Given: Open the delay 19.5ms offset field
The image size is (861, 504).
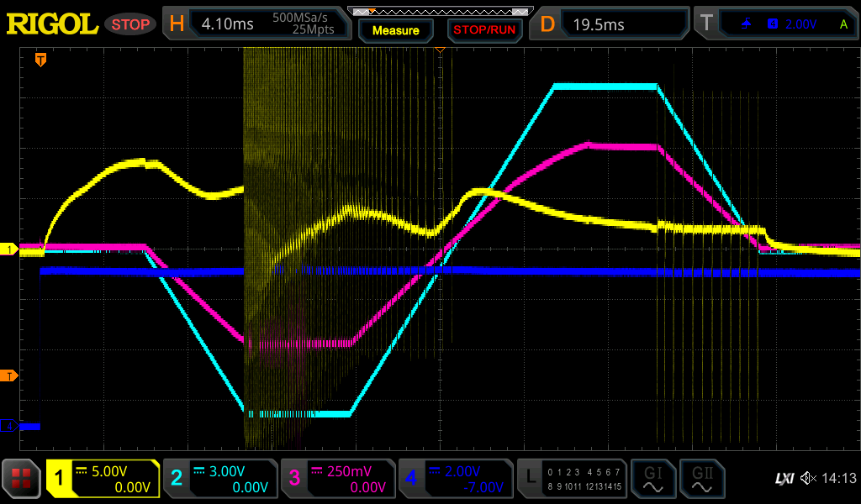Looking at the screenshot, I should pyautogui.click(x=610, y=24).
